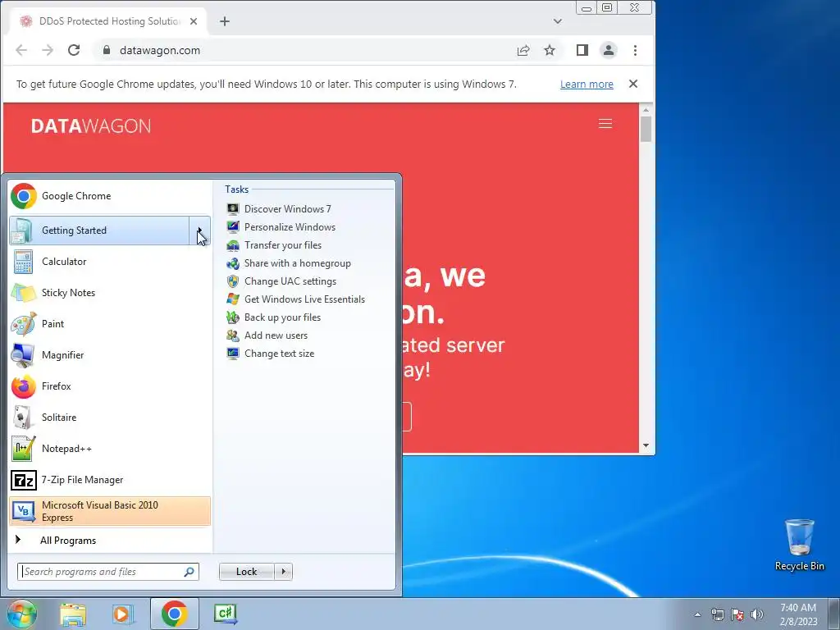Open Chrome three-dot menu

point(636,50)
